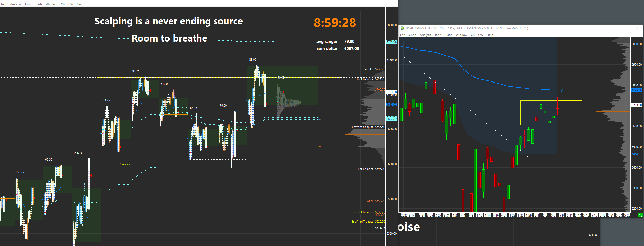The width and height of the screenshot is (644, 246).
Task: Click the blue 5685.65 price marker on main chart axis
Action: (x=392, y=105)
